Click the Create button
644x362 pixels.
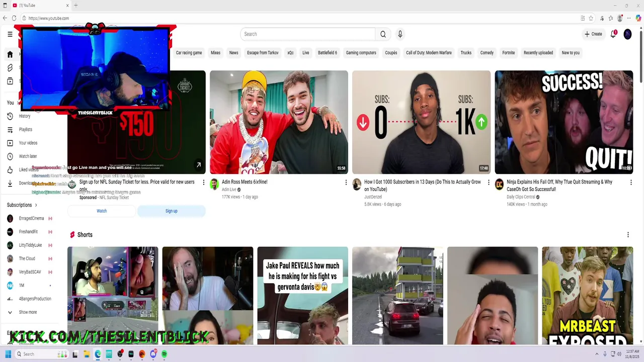click(x=593, y=34)
